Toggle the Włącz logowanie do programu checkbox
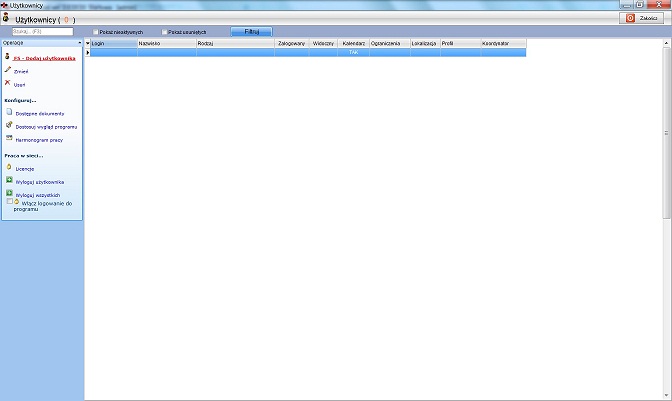This screenshot has width=672, height=401. (9, 201)
